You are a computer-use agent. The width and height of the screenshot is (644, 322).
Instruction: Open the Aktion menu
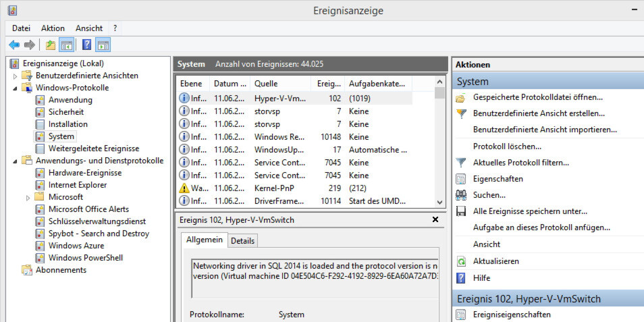[53, 28]
